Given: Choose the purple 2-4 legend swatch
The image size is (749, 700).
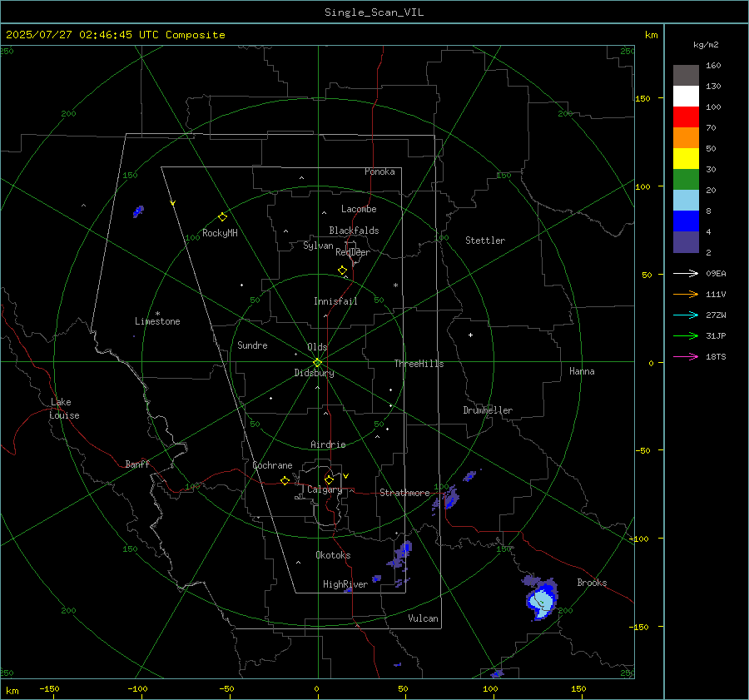Looking at the screenshot, I should pyautogui.click(x=686, y=241).
